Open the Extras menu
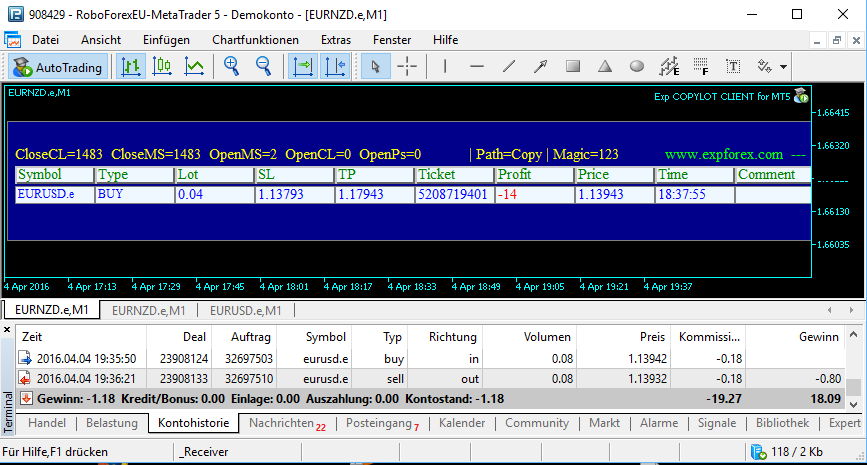This screenshot has height=465, width=867. (336, 40)
